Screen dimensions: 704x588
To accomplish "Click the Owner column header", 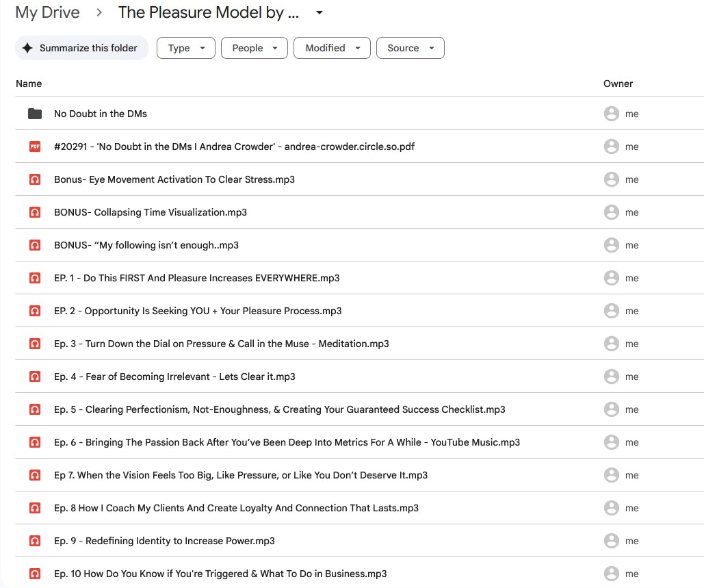I will coord(618,84).
